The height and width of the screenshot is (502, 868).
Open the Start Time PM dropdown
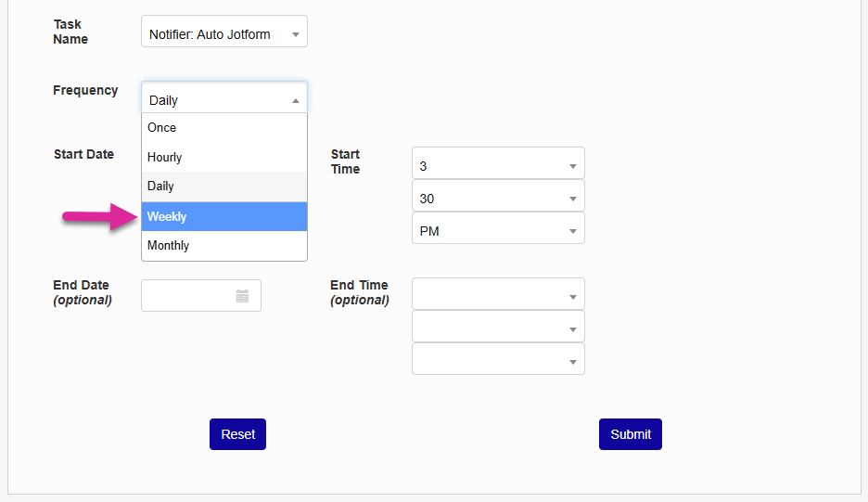tap(498, 228)
